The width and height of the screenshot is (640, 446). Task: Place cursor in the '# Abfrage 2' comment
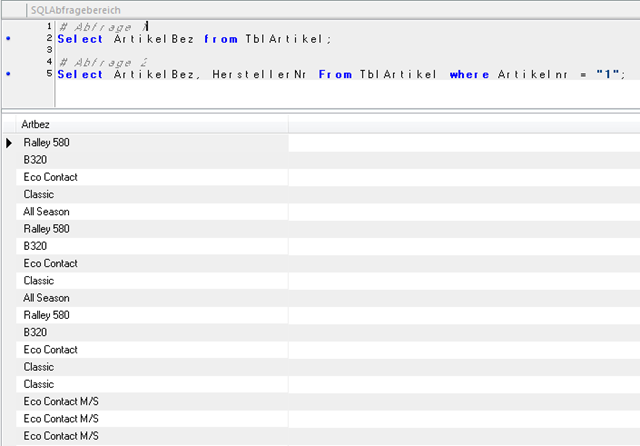pos(100,62)
